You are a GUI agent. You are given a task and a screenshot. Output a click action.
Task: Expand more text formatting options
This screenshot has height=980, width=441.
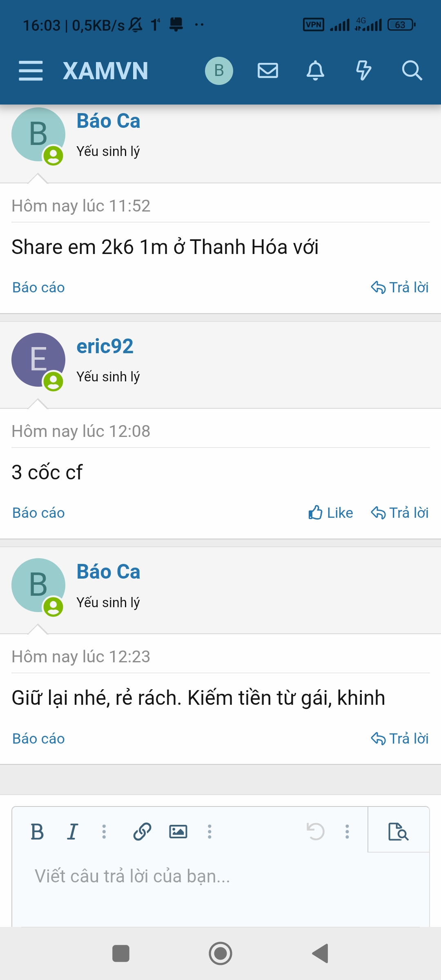point(104,831)
